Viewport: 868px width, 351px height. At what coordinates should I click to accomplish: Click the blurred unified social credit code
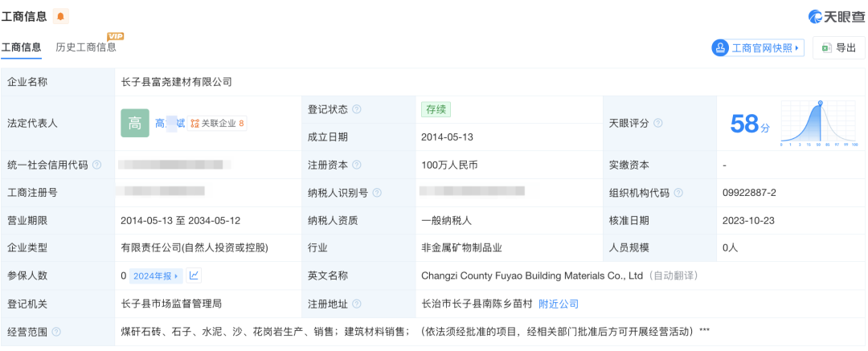pyautogui.click(x=175, y=165)
